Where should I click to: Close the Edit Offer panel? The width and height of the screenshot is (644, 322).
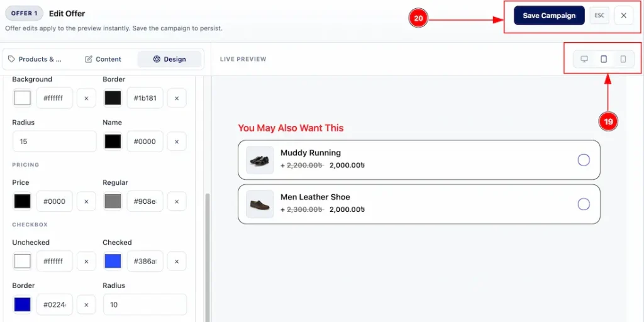click(623, 16)
